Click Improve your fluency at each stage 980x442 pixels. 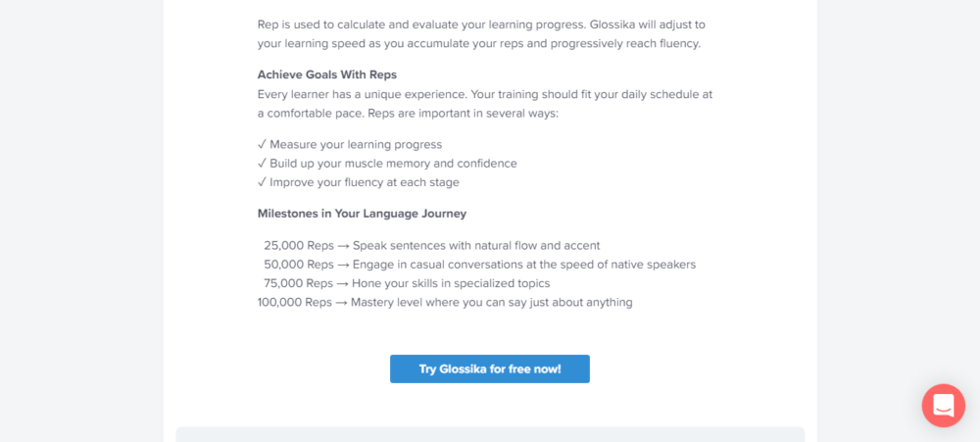pos(365,181)
